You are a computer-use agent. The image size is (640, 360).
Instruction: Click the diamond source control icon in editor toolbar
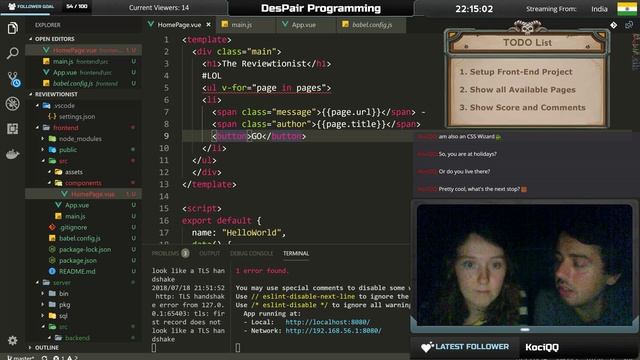click(x=613, y=25)
